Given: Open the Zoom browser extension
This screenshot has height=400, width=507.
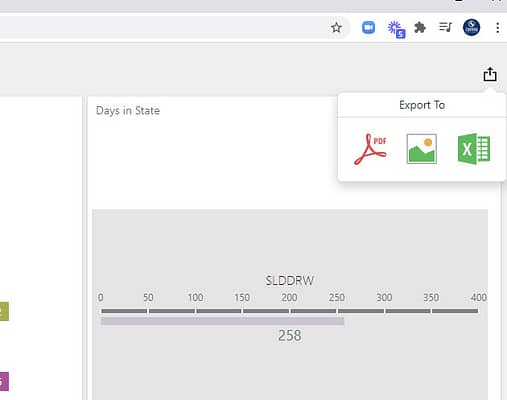Looking at the screenshot, I should (368, 28).
